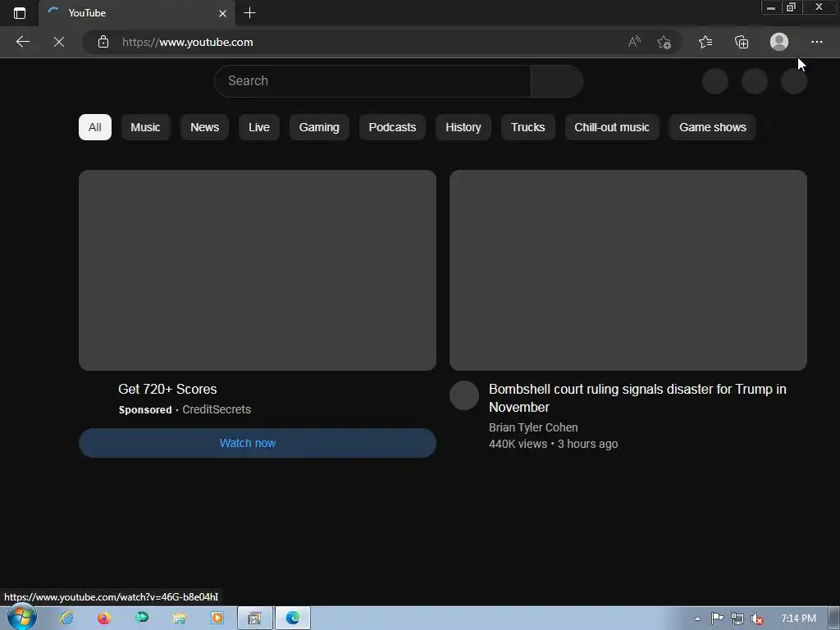
Task: Open the Collections icon
Action: point(742,42)
